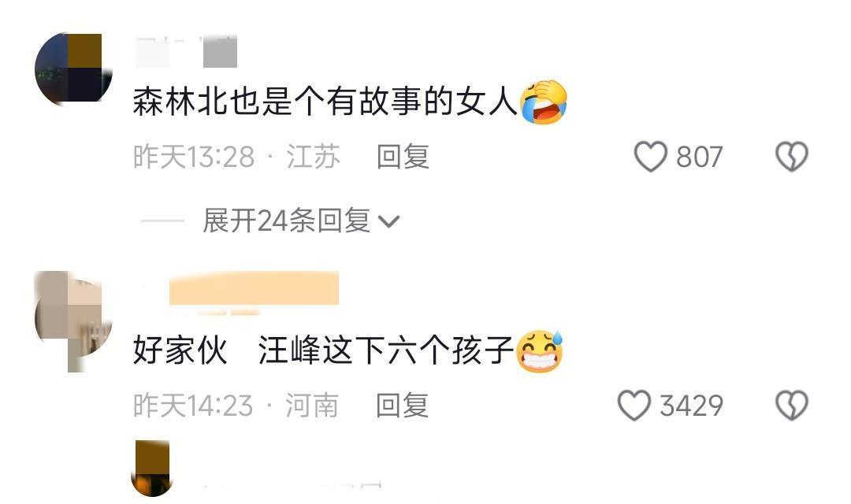This screenshot has height=504, width=851.
Task: Expand the 展开24条回复 replies
Action: tap(286, 220)
